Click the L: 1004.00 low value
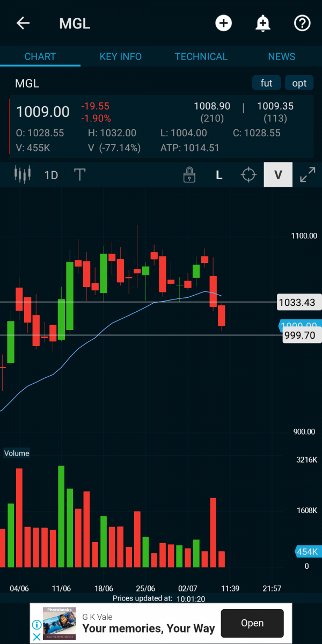This screenshot has height=644, width=322. pyautogui.click(x=184, y=133)
